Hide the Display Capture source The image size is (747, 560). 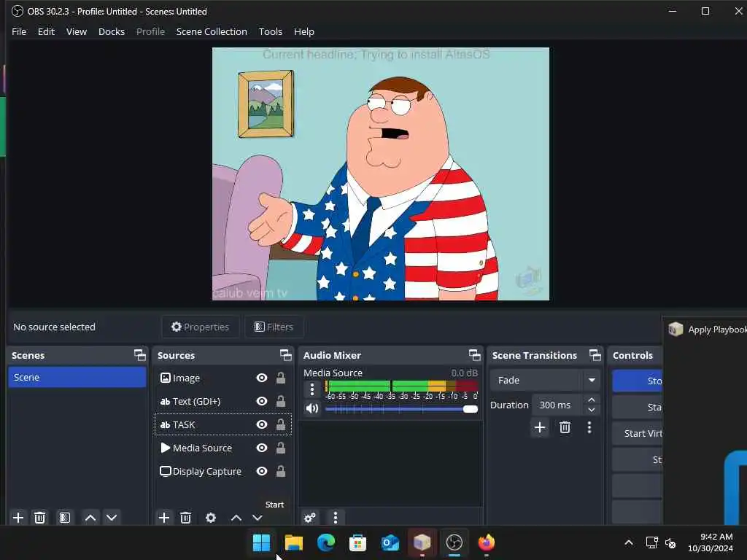pos(262,471)
